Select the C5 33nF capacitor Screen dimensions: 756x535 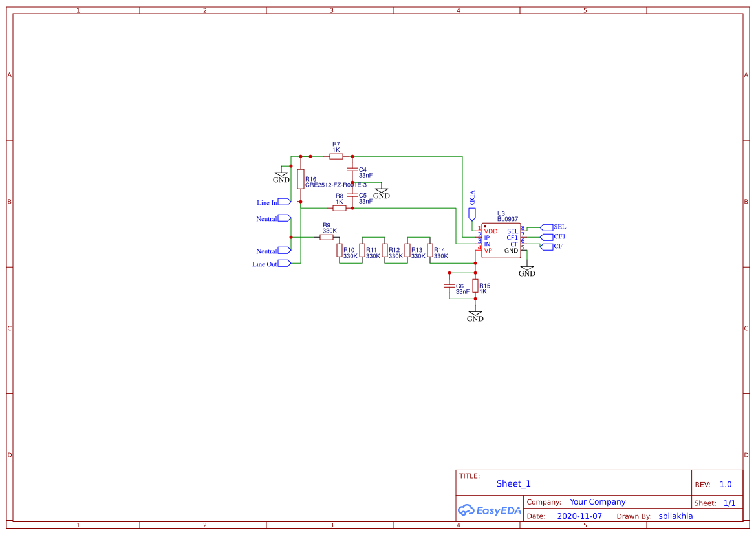pyautogui.click(x=352, y=194)
